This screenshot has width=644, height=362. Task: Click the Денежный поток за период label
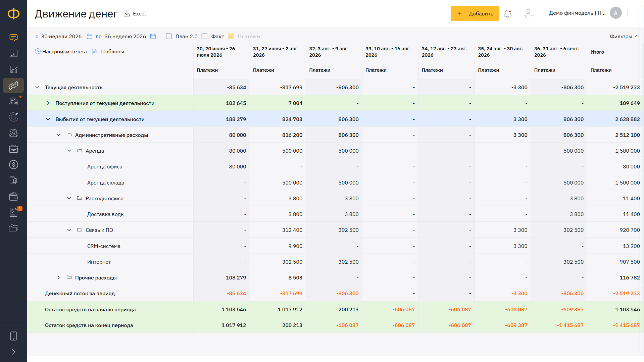click(x=80, y=293)
